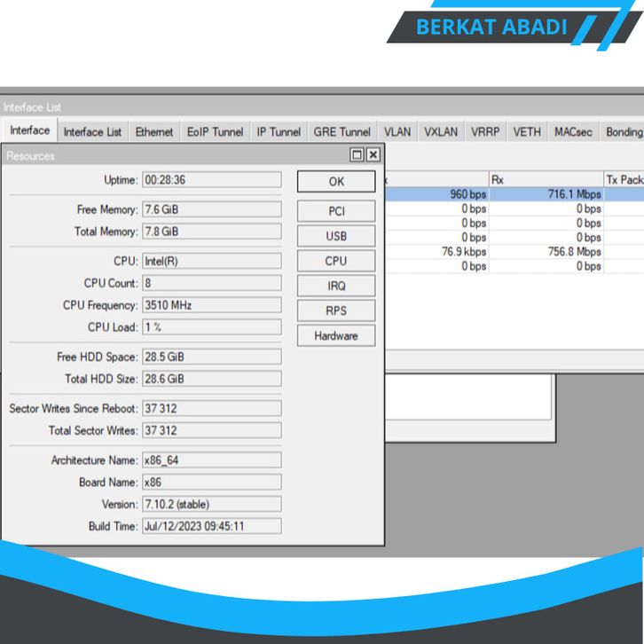Open the IRQ settings button
The image size is (644, 644).
point(336,287)
